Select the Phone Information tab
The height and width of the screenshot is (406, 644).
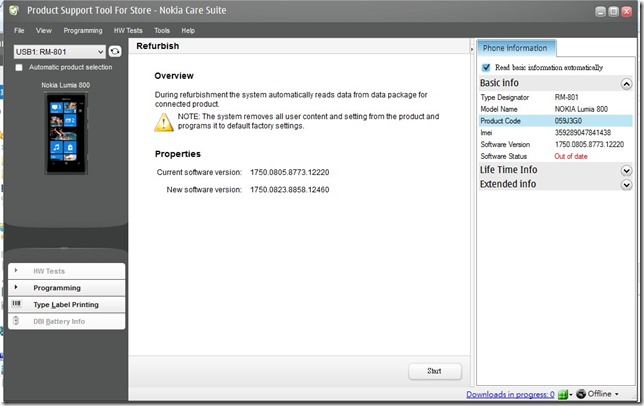click(x=515, y=48)
